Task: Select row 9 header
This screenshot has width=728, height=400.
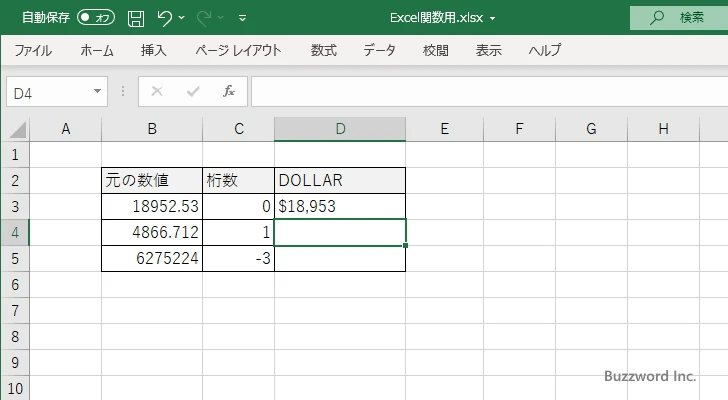Action: click(x=15, y=362)
